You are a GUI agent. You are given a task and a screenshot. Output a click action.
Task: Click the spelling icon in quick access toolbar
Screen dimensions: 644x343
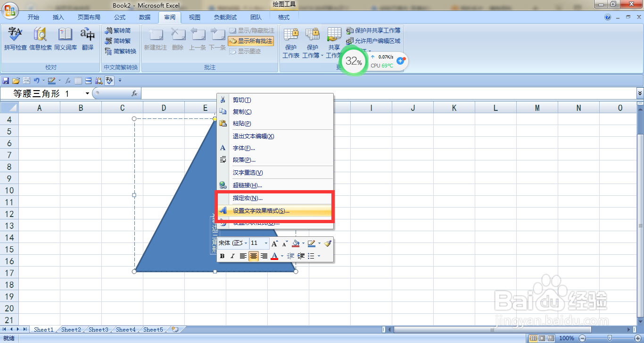109,81
